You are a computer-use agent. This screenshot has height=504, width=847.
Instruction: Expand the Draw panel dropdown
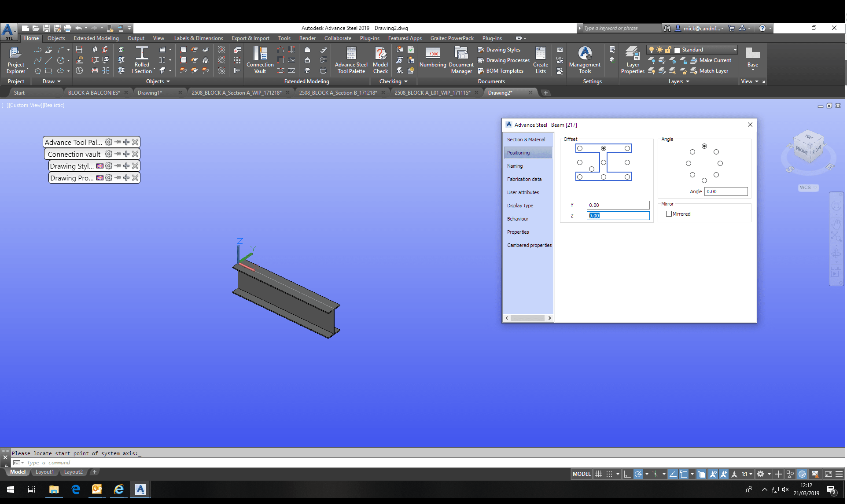click(58, 81)
